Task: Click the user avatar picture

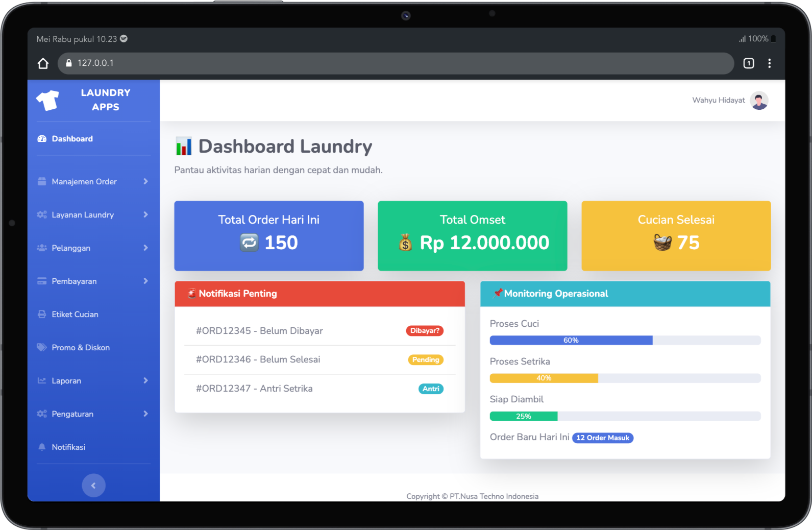Action: (x=759, y=101)
